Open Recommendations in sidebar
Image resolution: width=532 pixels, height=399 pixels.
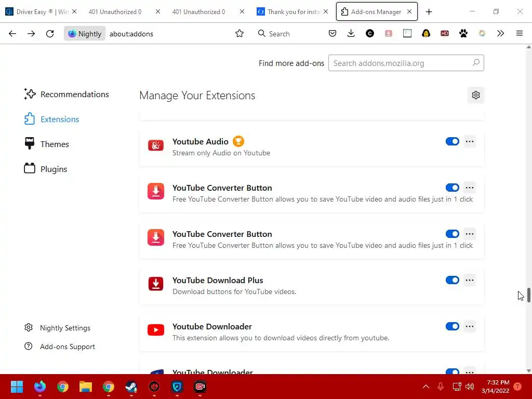click(x=66, y=94)
